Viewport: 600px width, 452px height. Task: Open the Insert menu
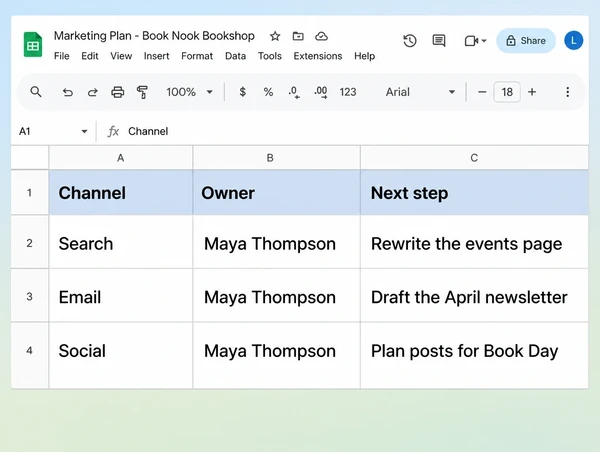tap(157, 56)
